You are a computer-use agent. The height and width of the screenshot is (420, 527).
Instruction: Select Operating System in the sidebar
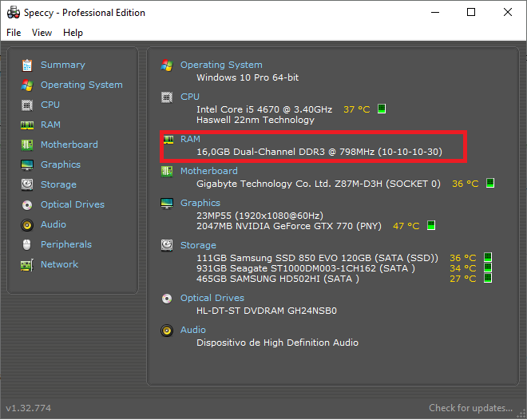click(x=81, y=85)
